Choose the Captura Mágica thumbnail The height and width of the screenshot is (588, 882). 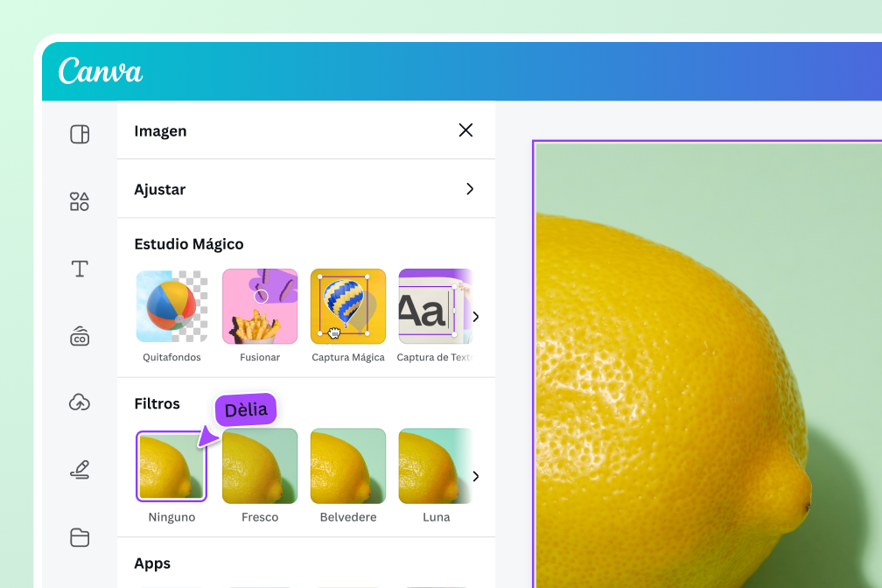pos(348,306)
